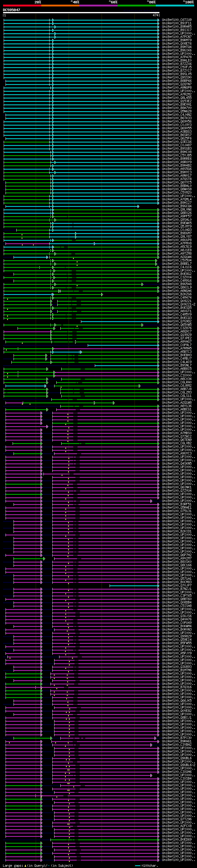
Task: Open UniRef100_B9HTQ4 entry
Action: 177,47
